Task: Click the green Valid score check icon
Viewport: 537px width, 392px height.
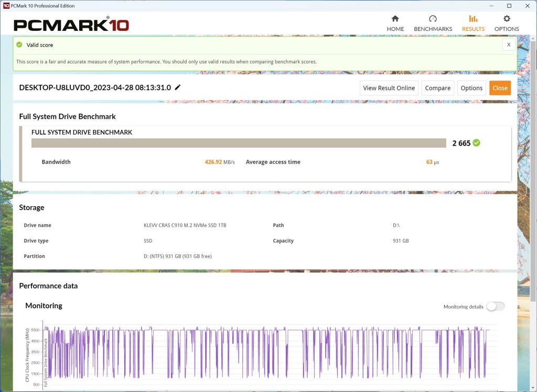Action: tap(19, 45)
